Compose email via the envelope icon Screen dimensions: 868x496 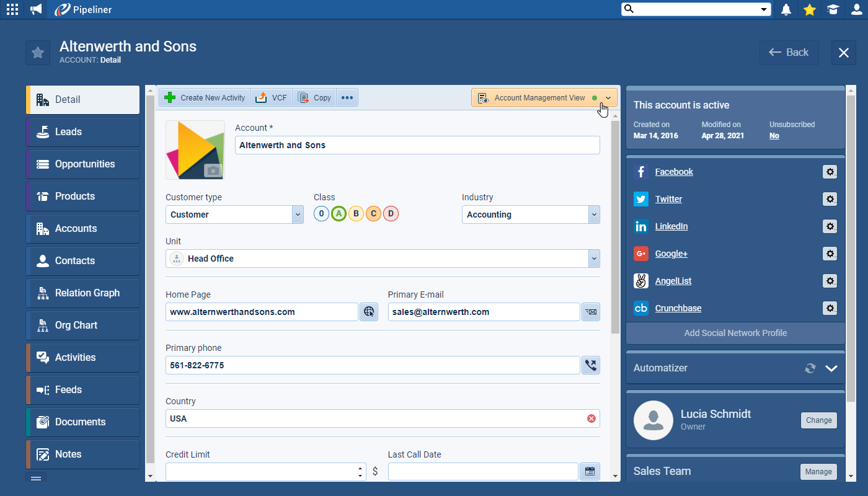tap(590, 312)
